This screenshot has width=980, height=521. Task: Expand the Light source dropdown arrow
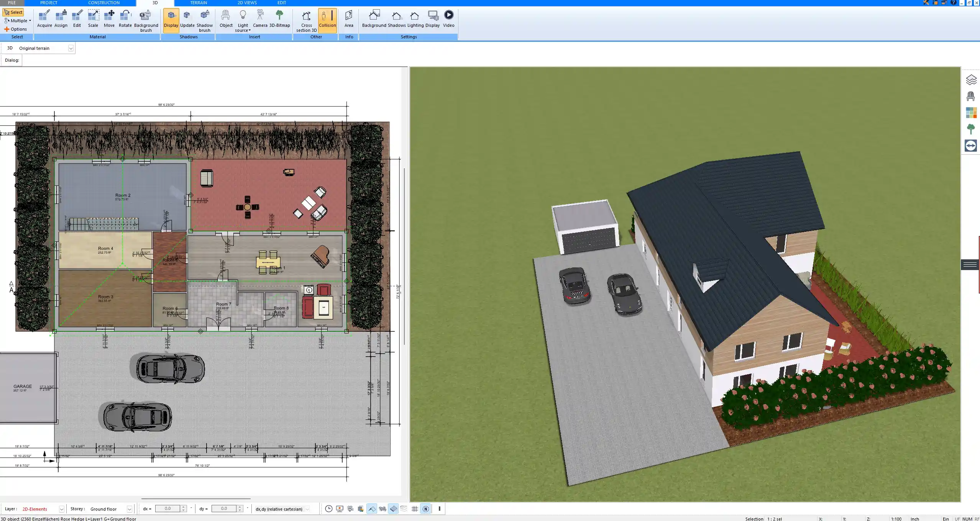[250, 30]
